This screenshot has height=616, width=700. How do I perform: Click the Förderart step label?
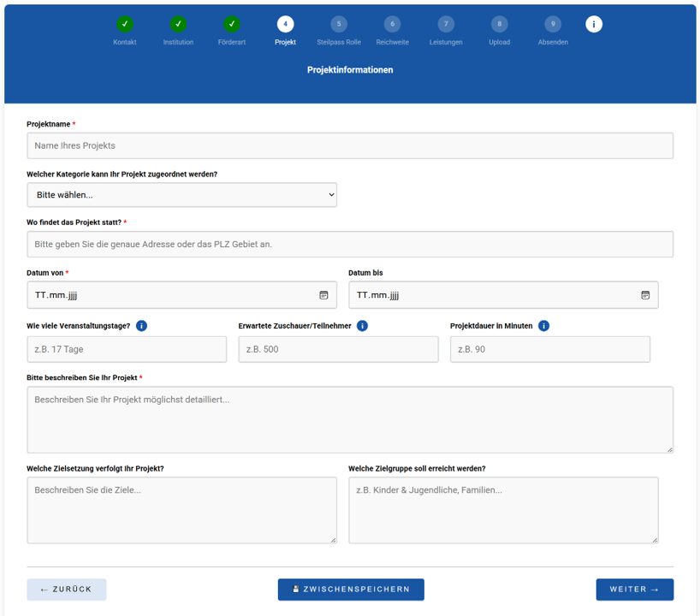(x=232, y=42)
